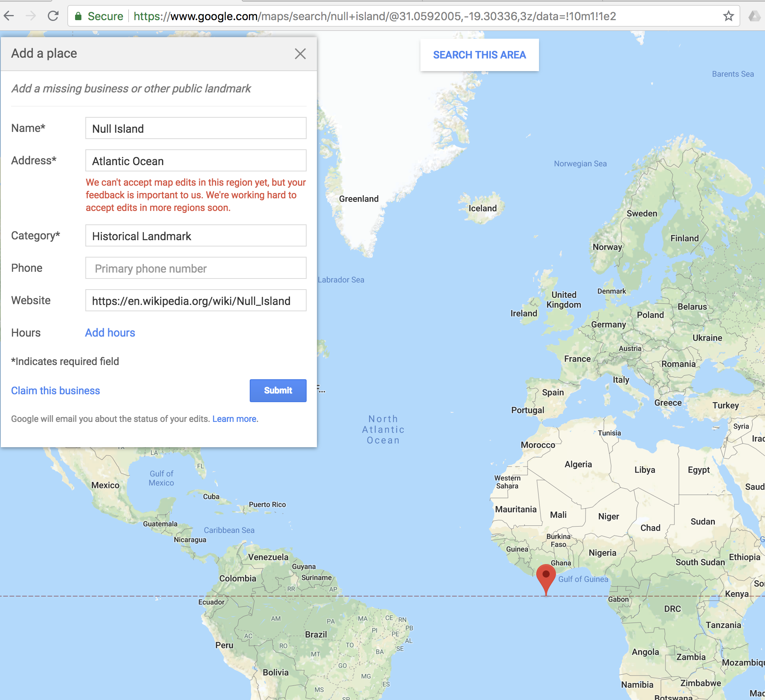This screenshot has height=700, width=765.
Task: Click the Claim this business link
Action: [55, 390]
